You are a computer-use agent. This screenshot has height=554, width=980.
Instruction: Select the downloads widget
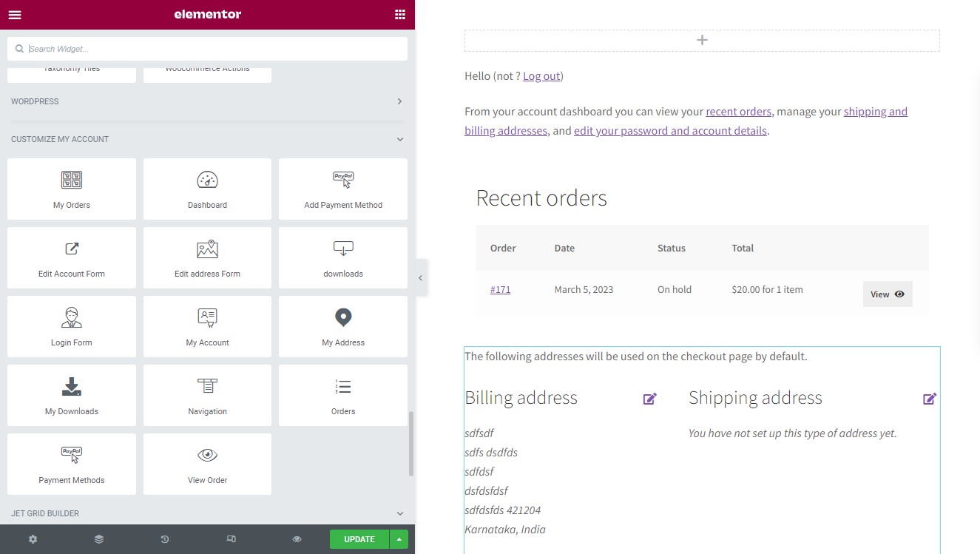coord(343,257)
